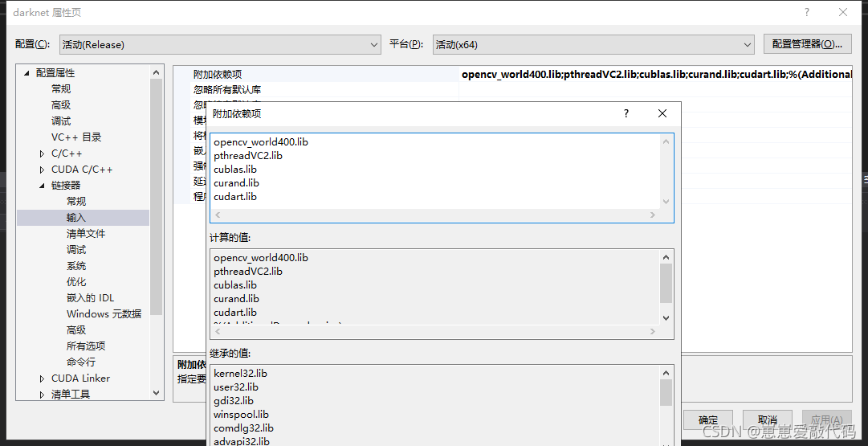
Task: Click pthreadVC2.lib in the edit box
Action: (x=248, y=156)
